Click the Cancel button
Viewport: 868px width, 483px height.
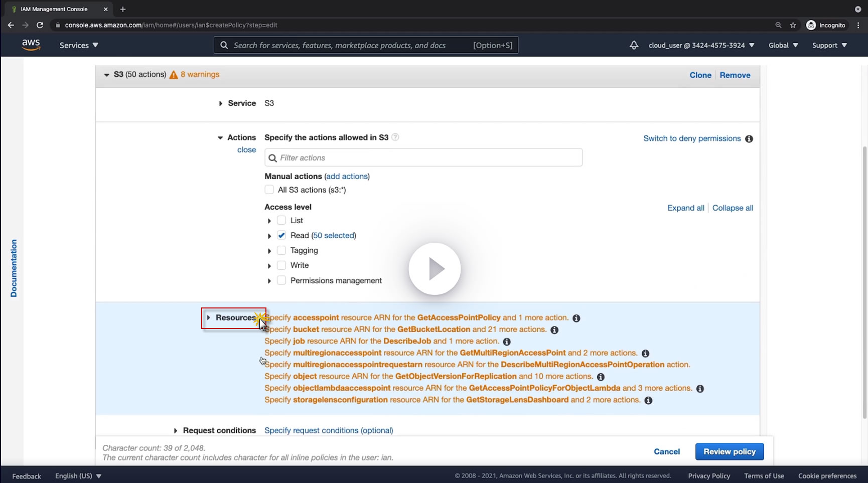667,451
